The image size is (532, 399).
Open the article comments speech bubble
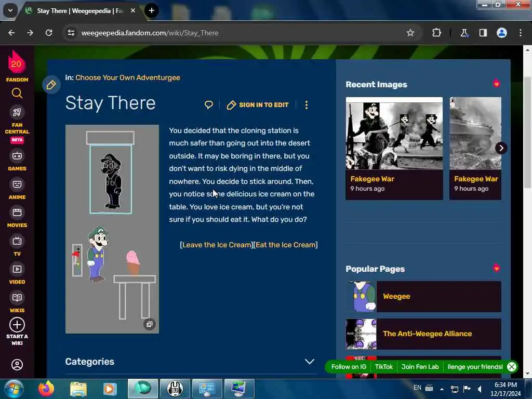click(209, 105)
